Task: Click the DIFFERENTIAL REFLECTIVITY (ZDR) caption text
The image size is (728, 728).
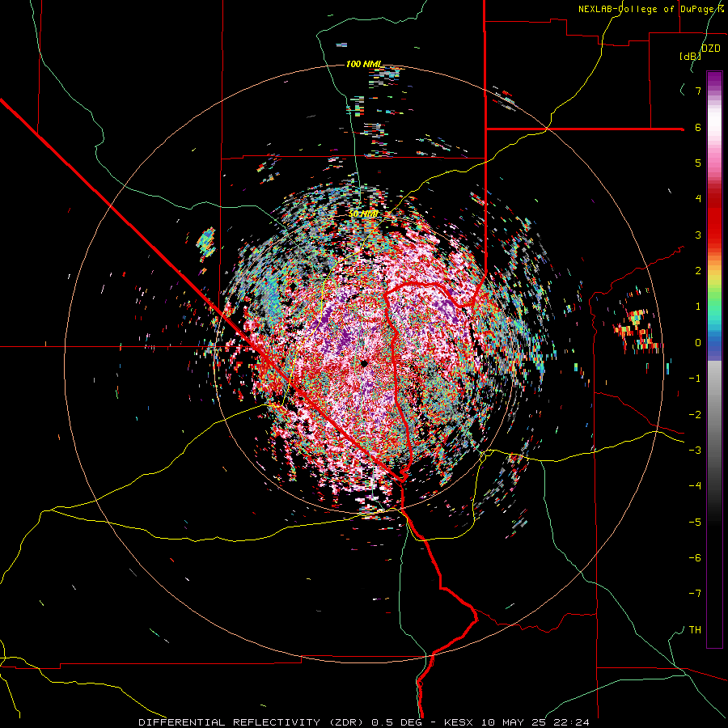Action: pos(252,722)
